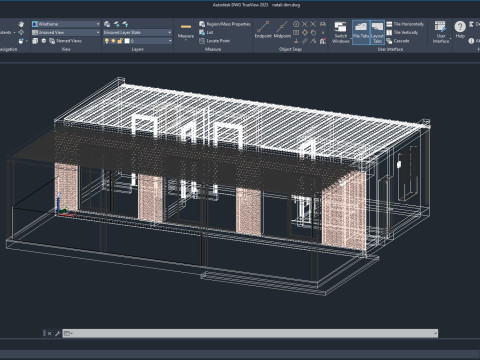Open Layer Properties manager icon

pos(107,24)
